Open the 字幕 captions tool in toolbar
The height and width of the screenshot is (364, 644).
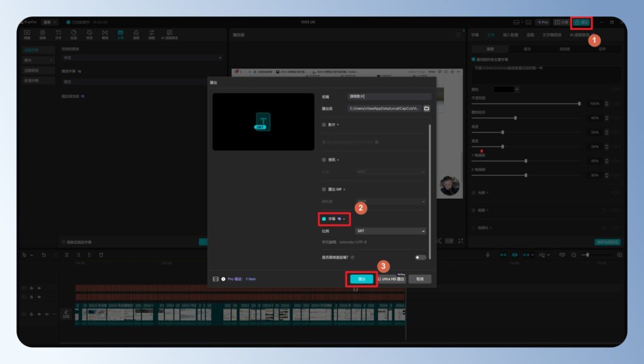coord(120,35)
